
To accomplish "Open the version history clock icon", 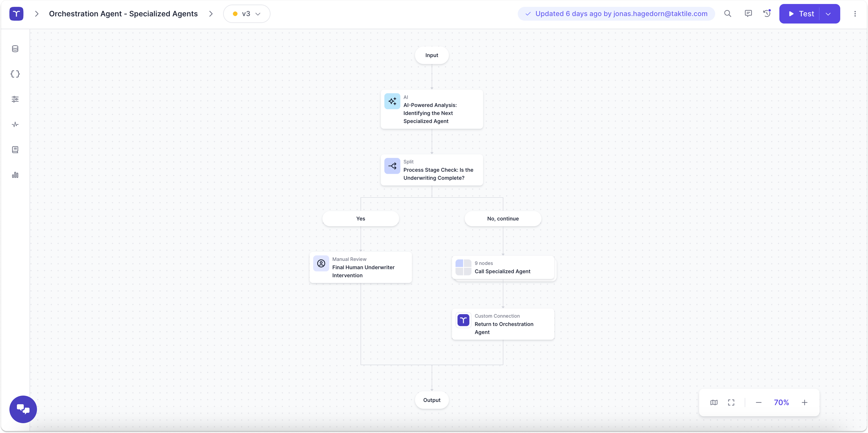I will pos(767,14).
